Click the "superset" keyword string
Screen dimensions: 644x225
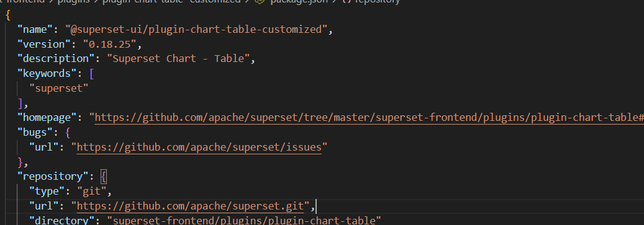59,89
